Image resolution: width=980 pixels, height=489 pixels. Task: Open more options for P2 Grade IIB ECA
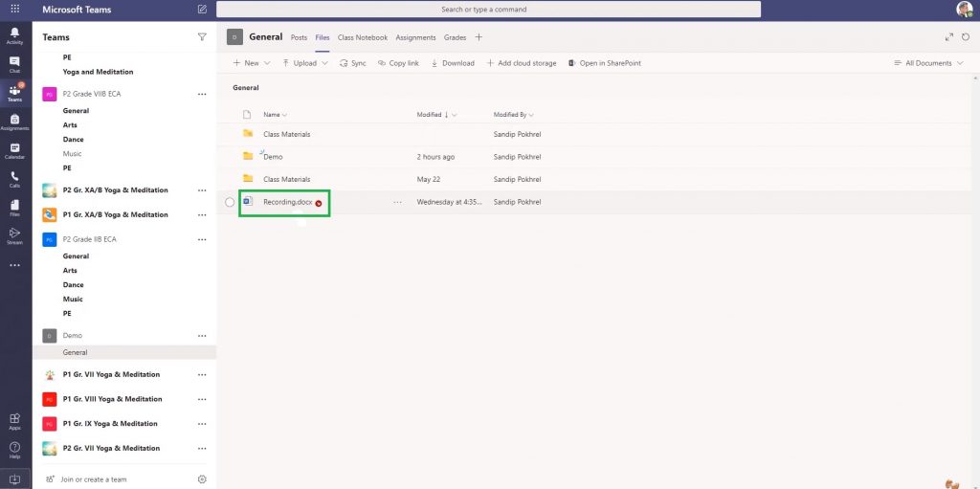tap(202, 239)
